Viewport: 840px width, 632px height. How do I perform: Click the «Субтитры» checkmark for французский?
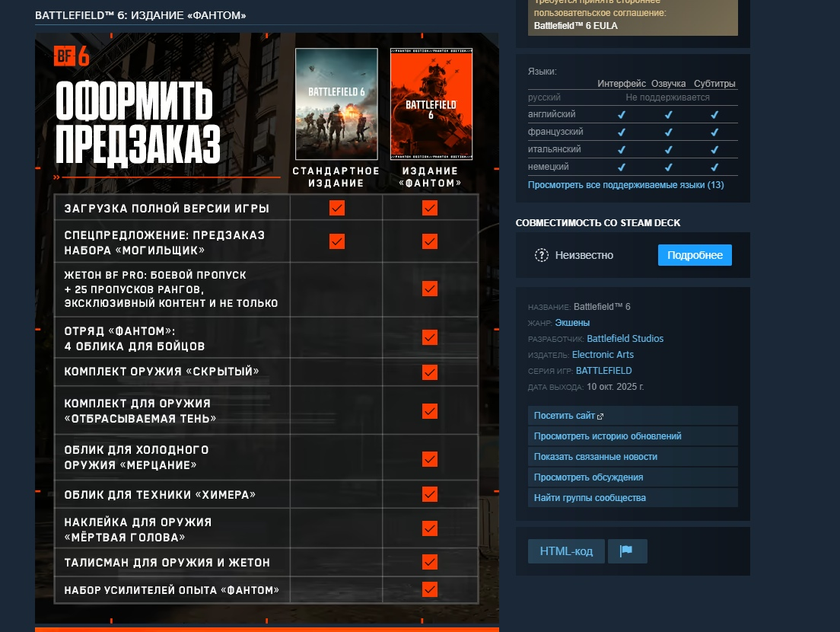point(714,132)
